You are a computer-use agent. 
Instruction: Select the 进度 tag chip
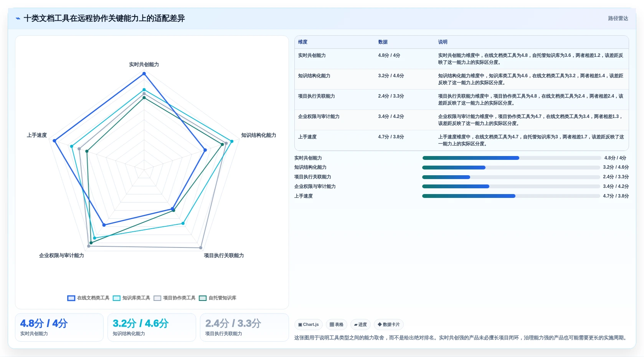[x=360, y=324]
